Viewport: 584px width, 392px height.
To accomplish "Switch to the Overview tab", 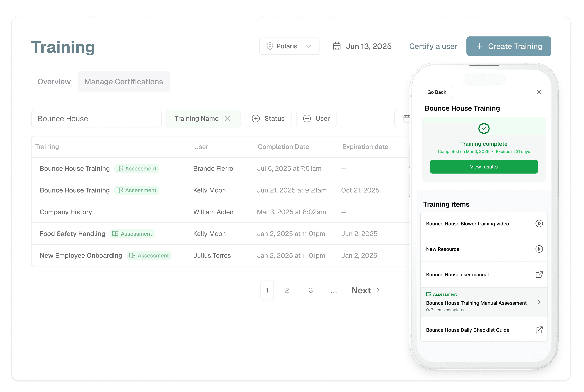I will pos(54,82).
